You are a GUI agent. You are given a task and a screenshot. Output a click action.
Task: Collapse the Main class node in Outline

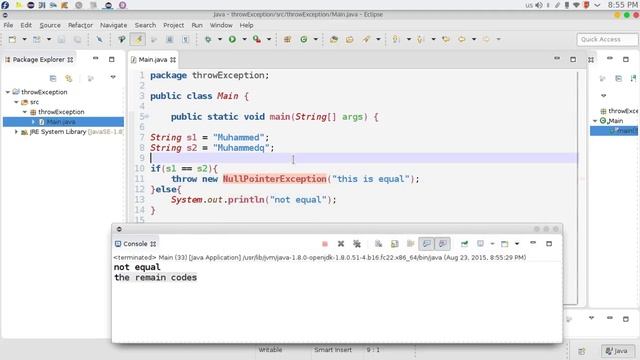[x=595, y=121]
